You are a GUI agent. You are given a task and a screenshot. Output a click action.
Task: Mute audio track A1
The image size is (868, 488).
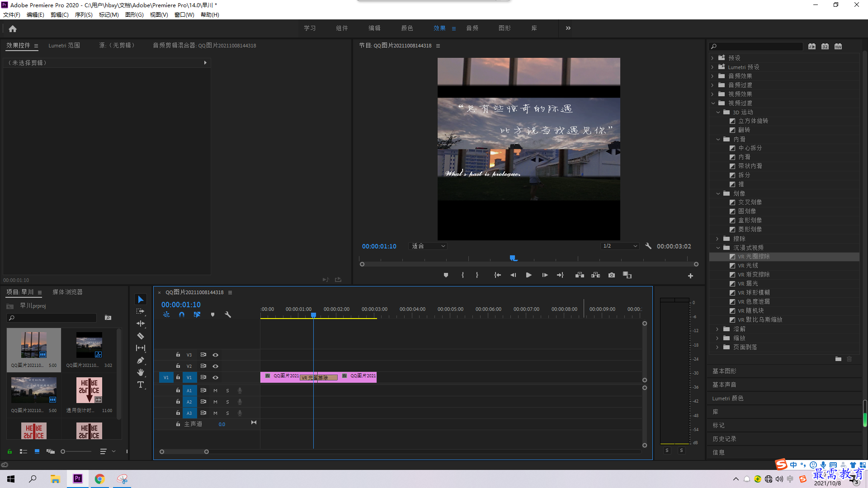[x=215, y=390]
